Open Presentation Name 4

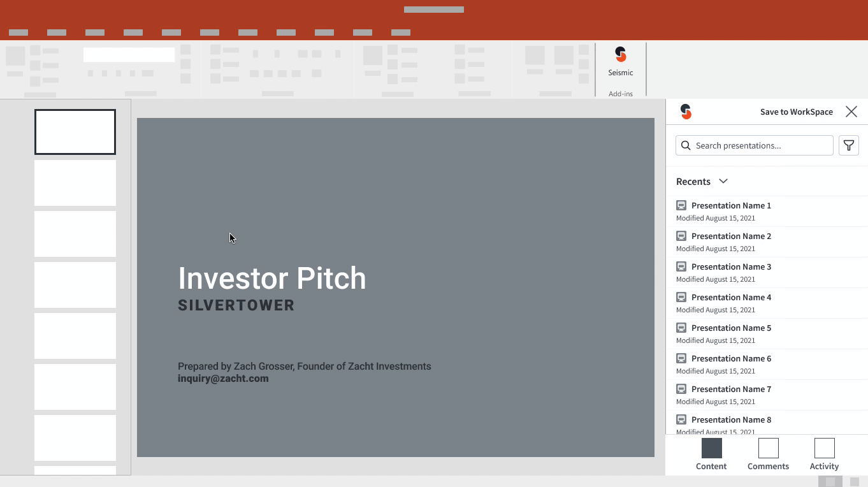pos(767,303)
